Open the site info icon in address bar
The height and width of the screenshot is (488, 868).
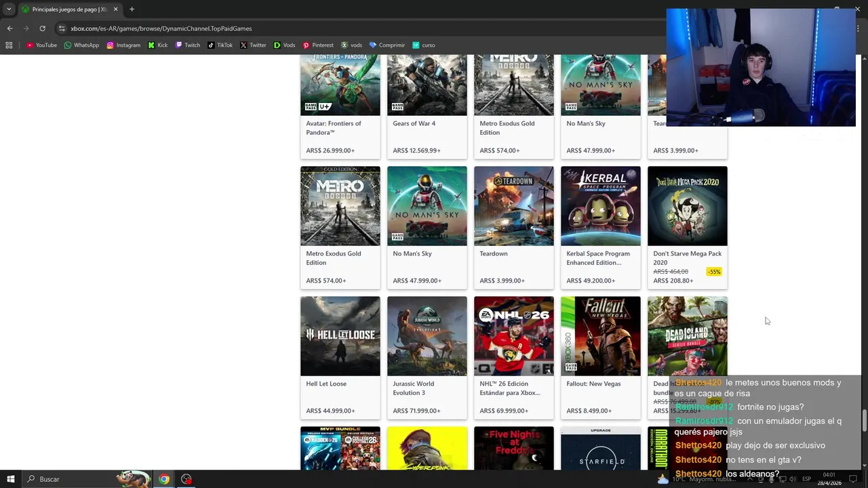pos(62,28)
